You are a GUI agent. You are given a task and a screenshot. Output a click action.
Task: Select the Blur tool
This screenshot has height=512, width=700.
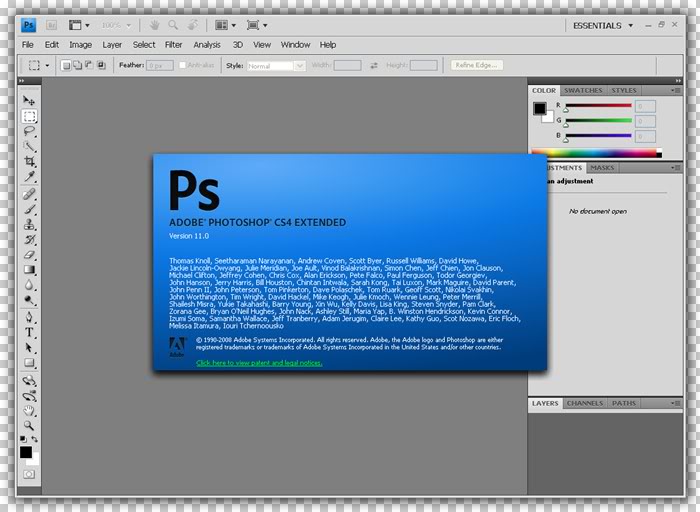pyautogui.click(x=29, y=285)
